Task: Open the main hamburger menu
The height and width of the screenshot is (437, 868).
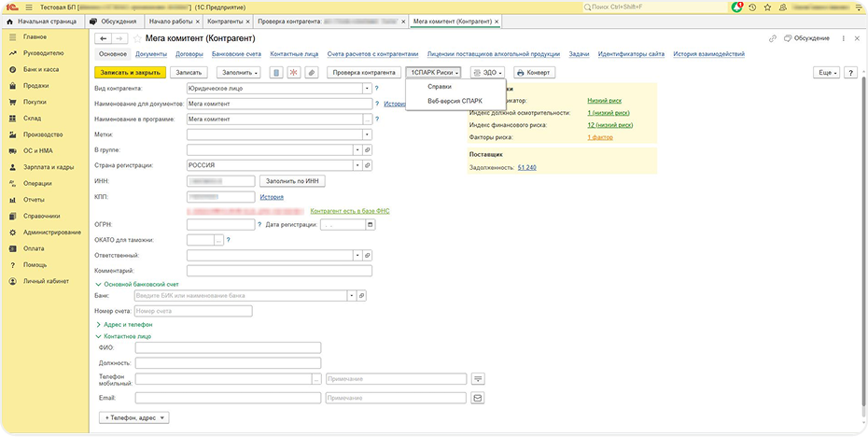Action: 29,7
